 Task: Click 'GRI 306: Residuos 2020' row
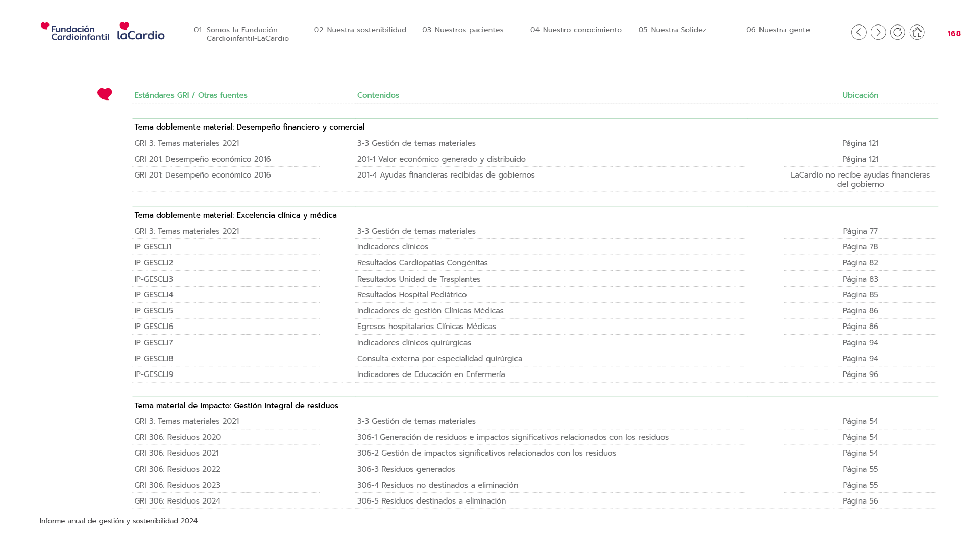(178, 437)
